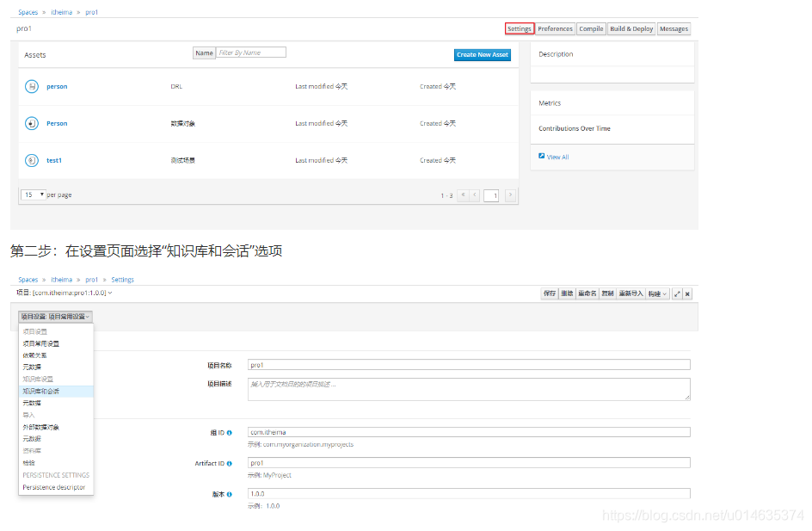
Task: Click info icon beside Artifact ID
Action: pyautogui.click(x=230, y=464)
